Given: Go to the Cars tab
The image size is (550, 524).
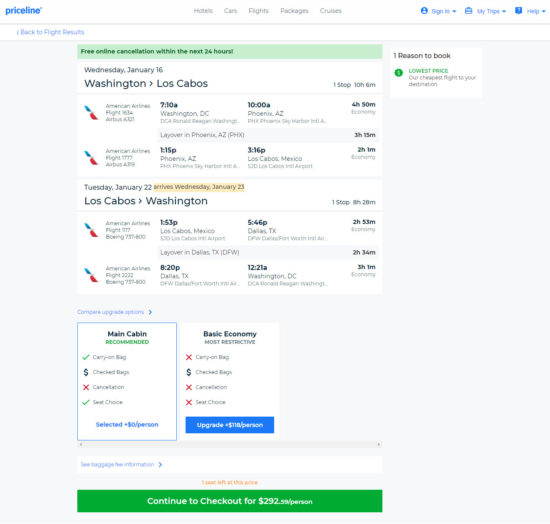Looking at the screenshot, I should [230, 11].
